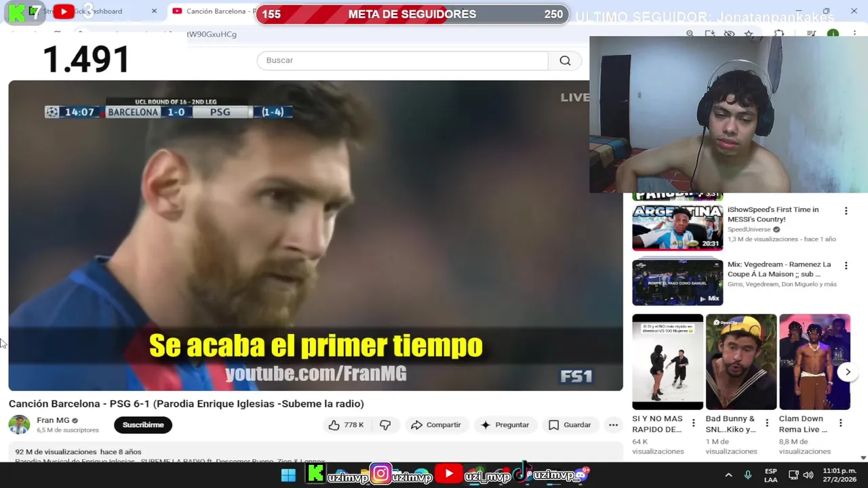Open the Discord taskbar icon
868x488 pixels.
tap(583, 474)
